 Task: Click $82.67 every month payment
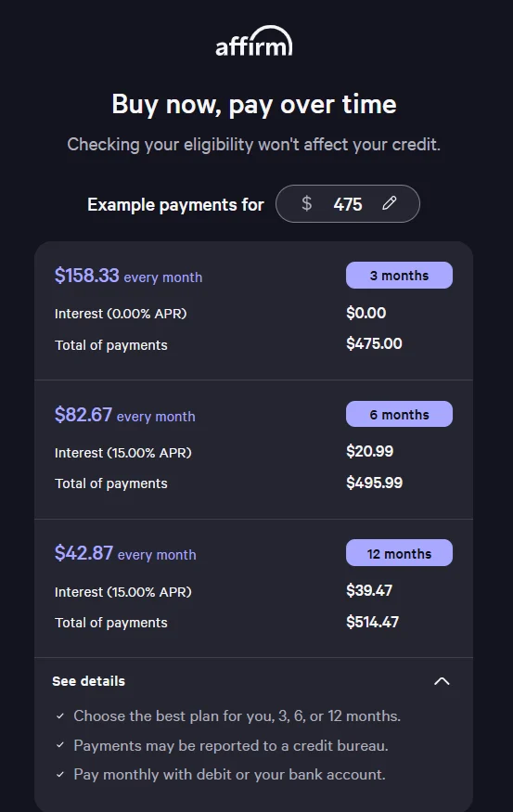coord(124,415)
